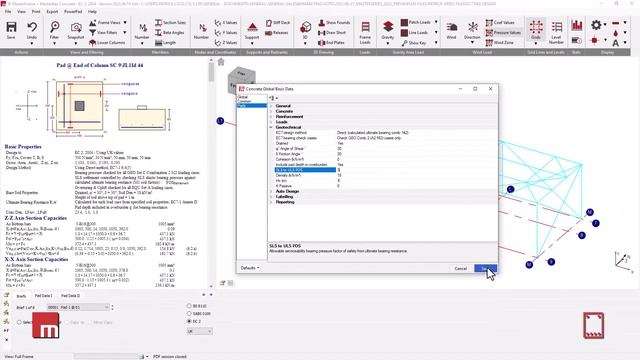640x360 pixels.
Task: Switch to the Briefs tab
Action: point(21,296)
